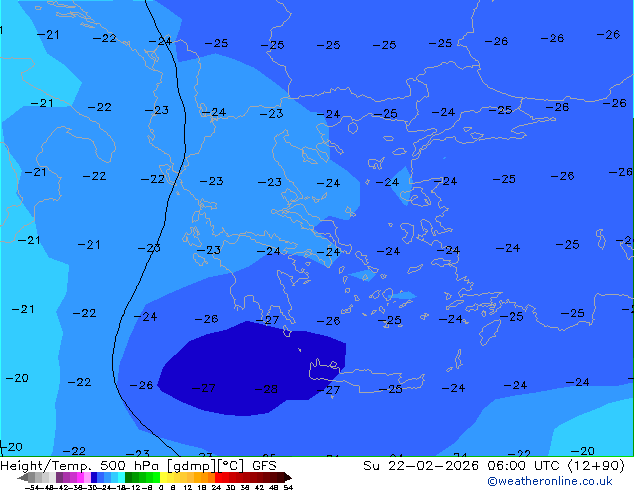
Task: Click the 'GFS' model label
Action: pyautogui.click(x=264, y=465)
